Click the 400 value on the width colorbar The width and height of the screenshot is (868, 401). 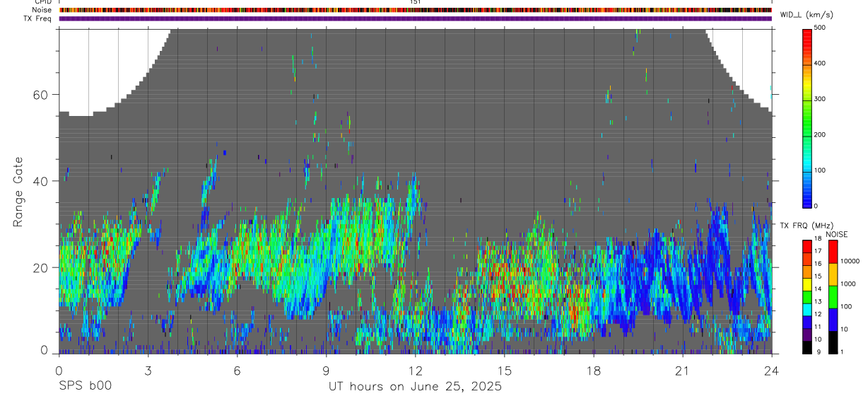(x=820, y=63)
